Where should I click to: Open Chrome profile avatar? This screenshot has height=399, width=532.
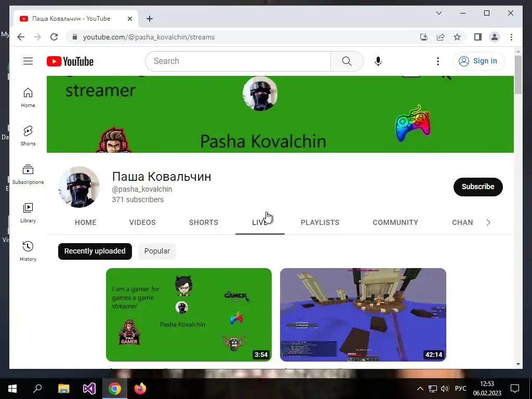click(x=495, y=37)
